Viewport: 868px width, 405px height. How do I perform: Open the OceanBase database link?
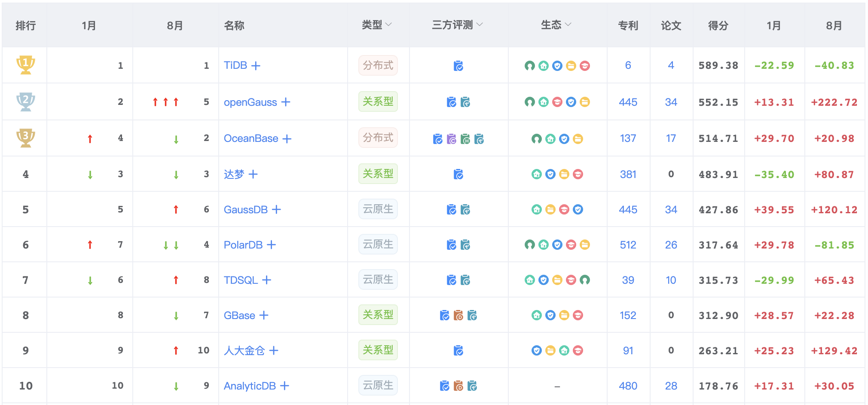pos(251,138)
